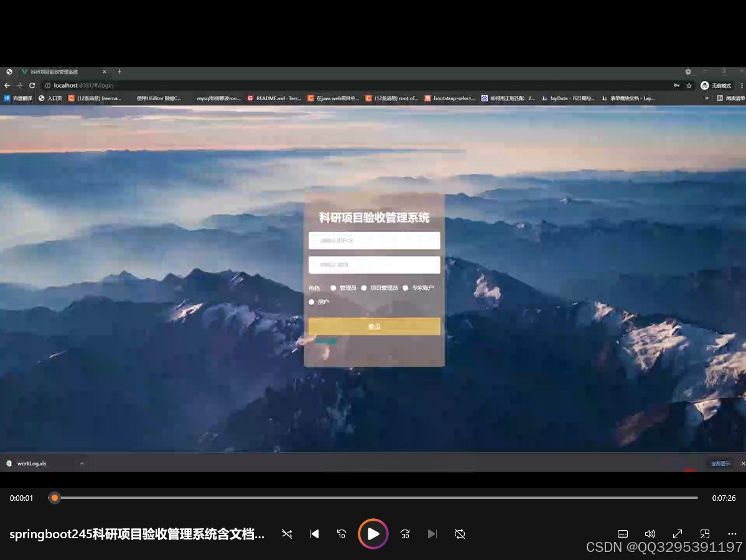
Task: Open the subtitles/captions options
Action: (x=623, y=534)
